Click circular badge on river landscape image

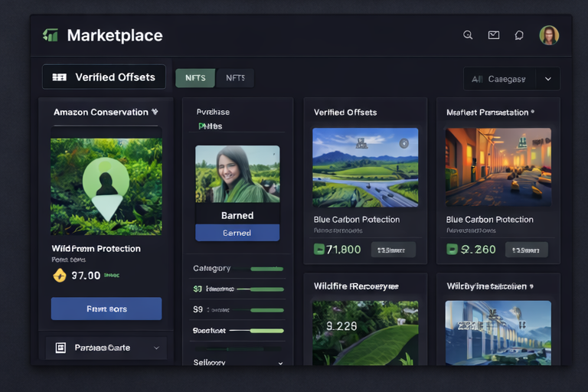(x=404, y=143)
